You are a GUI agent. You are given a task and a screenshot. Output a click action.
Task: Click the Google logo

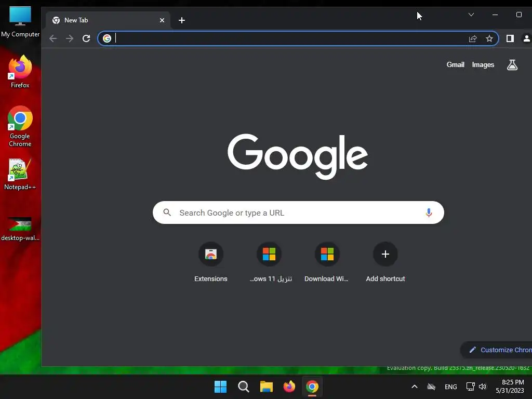[x=298, y=156]
